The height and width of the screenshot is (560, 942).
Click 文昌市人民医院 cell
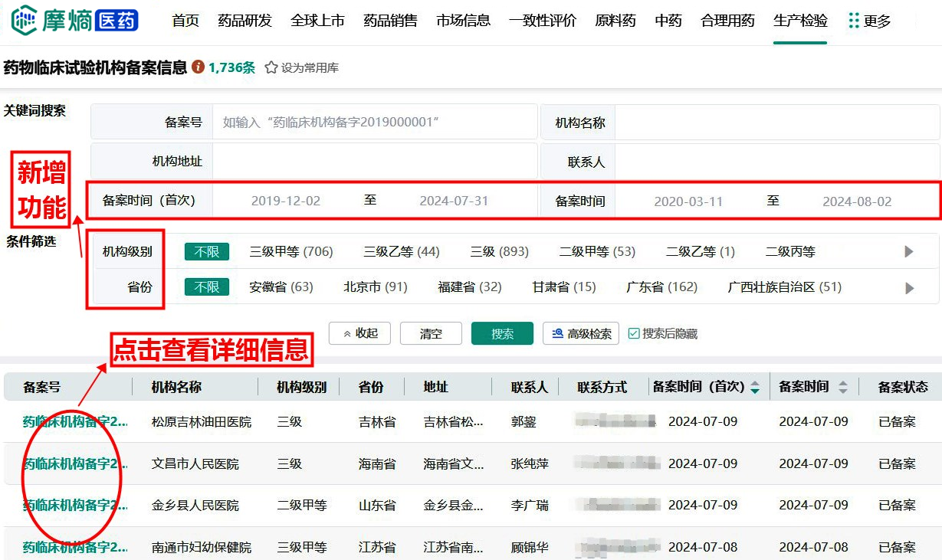(195, 463)
